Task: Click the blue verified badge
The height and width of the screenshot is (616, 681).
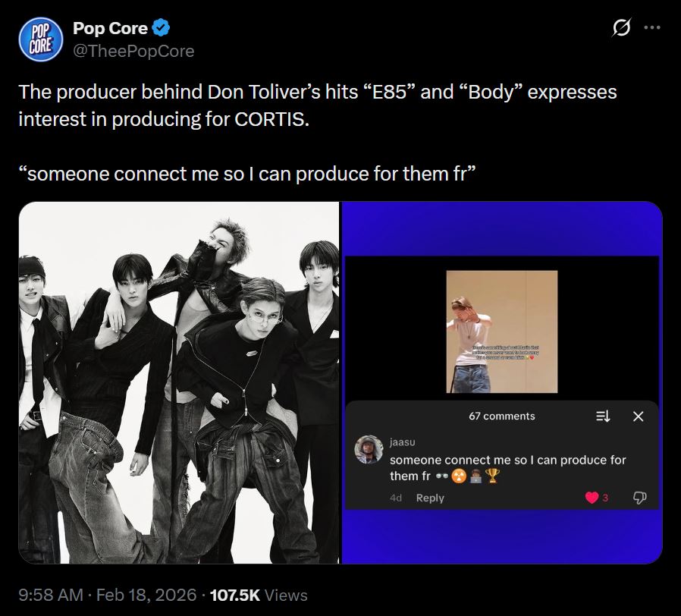Action: (x=161, y=29)
